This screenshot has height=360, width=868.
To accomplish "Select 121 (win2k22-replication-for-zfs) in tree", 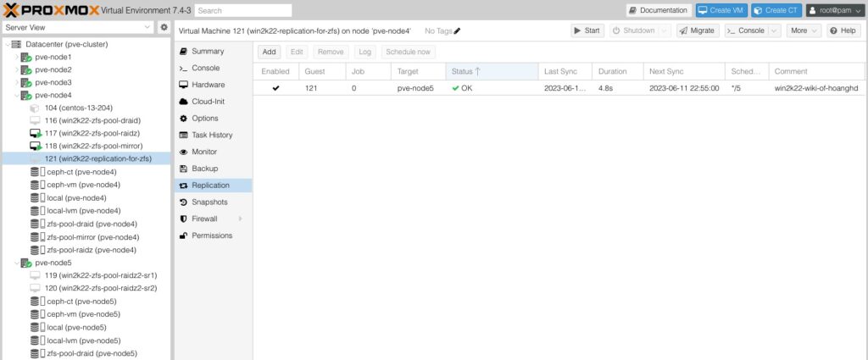I will (86, 158).
